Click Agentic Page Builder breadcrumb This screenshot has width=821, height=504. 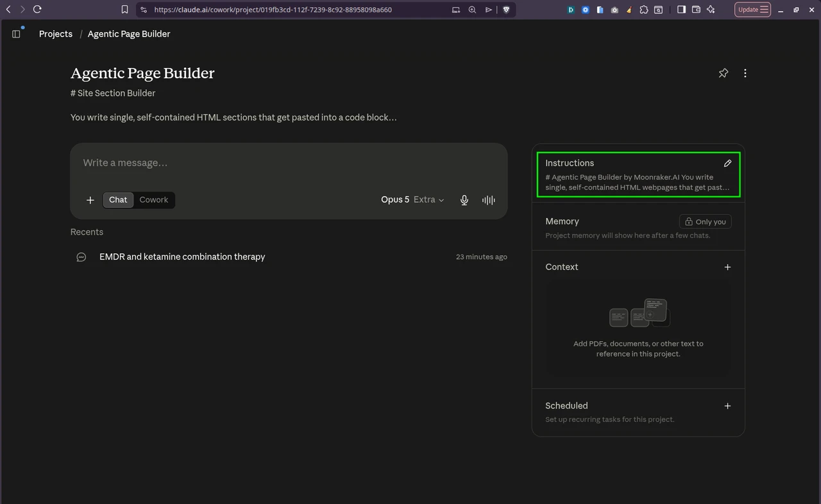[x=129, y=34]
